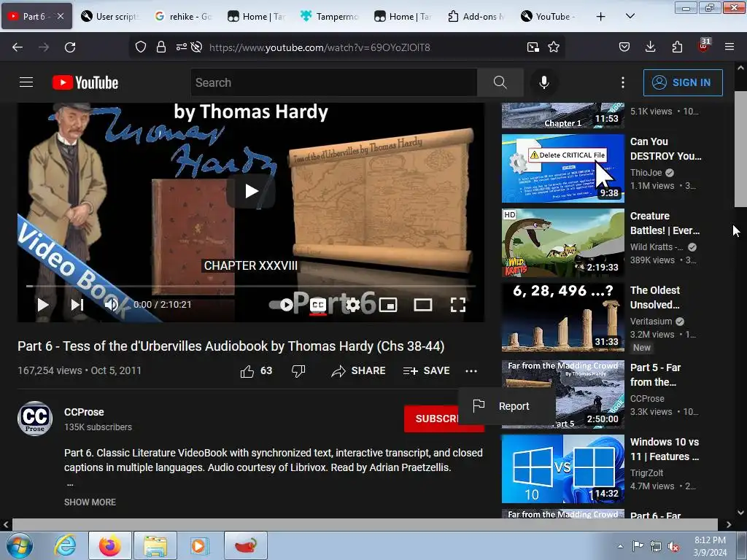Click the SIGN IN button
747x560 pixels.
683,82
